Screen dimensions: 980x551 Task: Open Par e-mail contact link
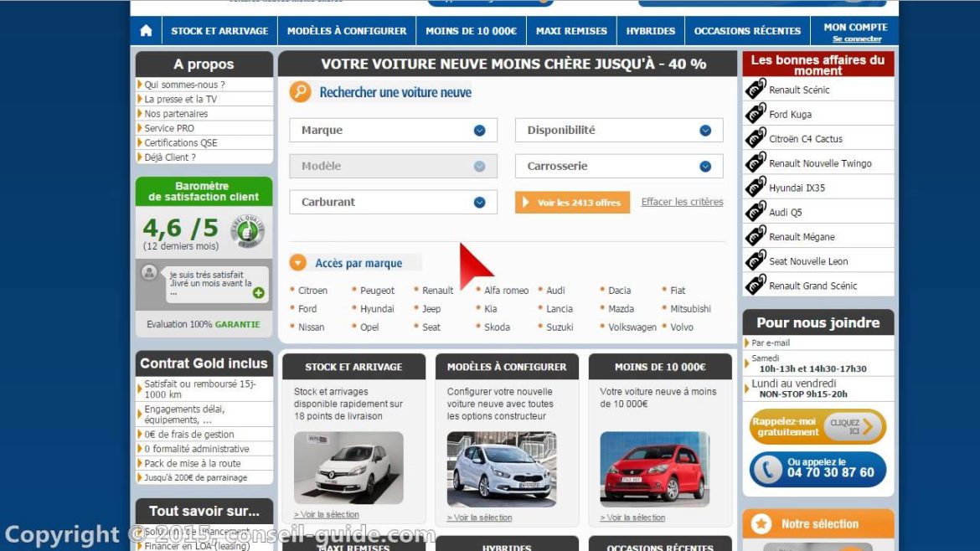coord(770,343)
